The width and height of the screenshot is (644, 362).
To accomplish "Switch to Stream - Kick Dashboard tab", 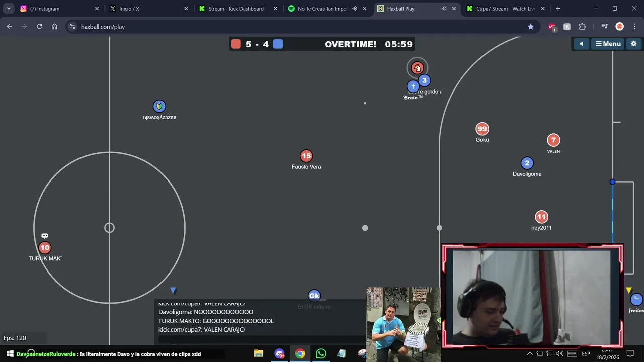I will coord(238,9).
